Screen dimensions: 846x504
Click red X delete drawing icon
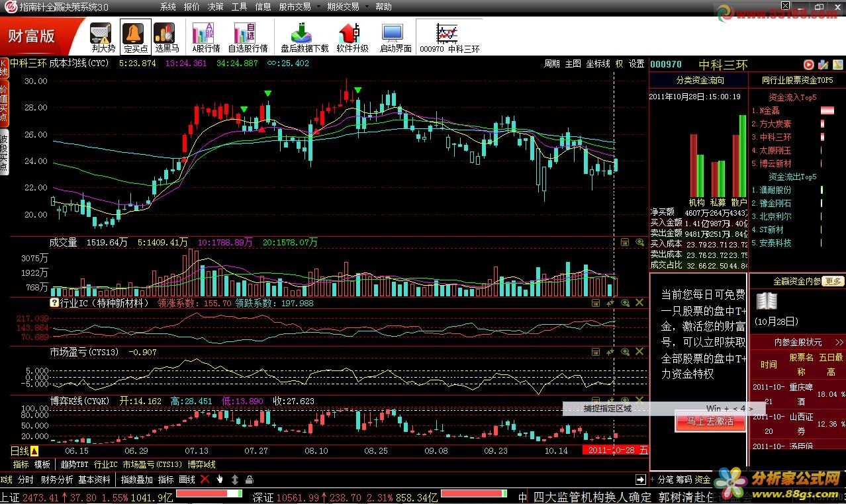click(x=205, y=479)
